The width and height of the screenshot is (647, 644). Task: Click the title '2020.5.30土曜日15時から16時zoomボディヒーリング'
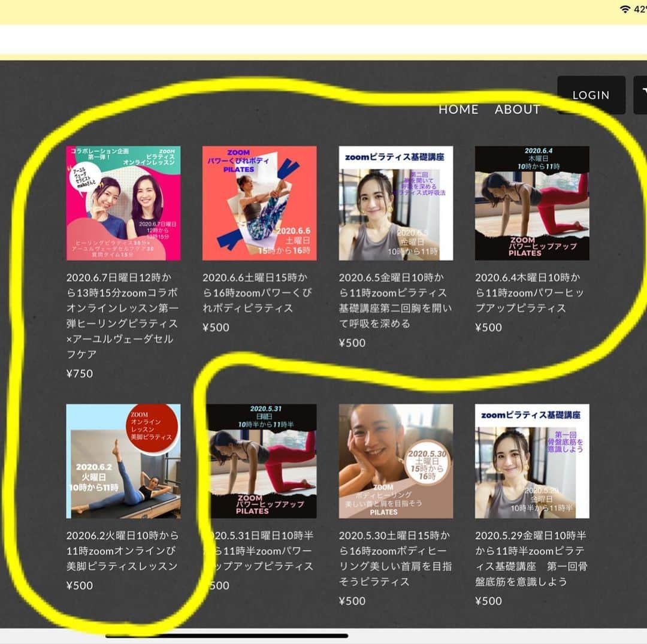coord(396,558)
